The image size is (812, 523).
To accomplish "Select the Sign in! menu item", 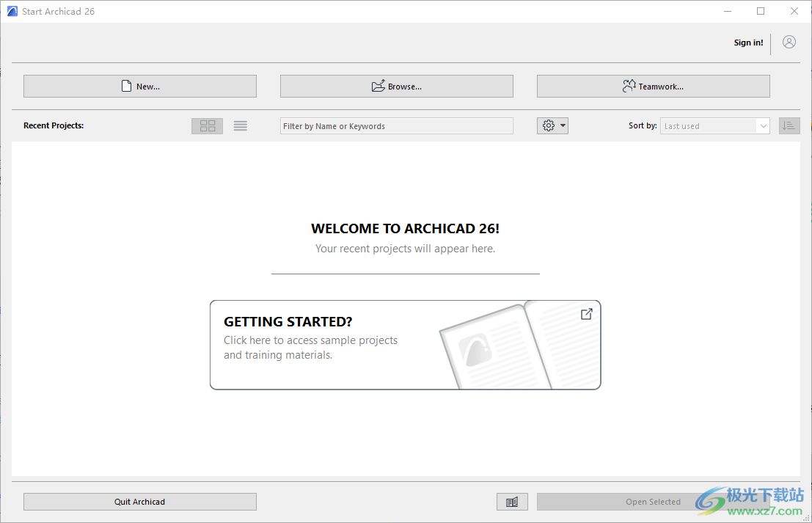I will [748, 43].
